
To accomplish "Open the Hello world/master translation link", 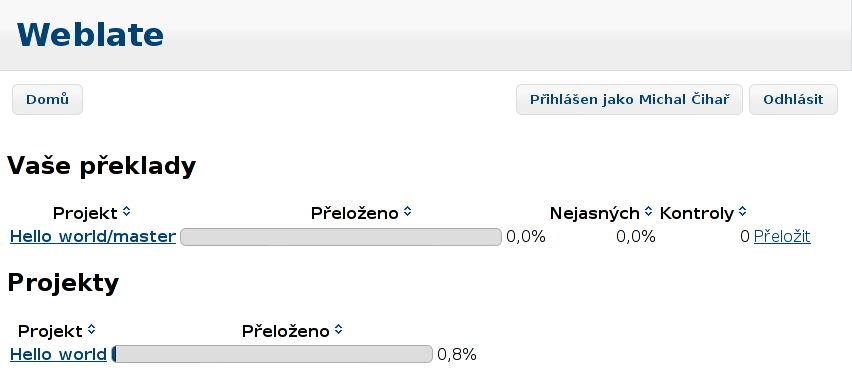I will point(93,236).
